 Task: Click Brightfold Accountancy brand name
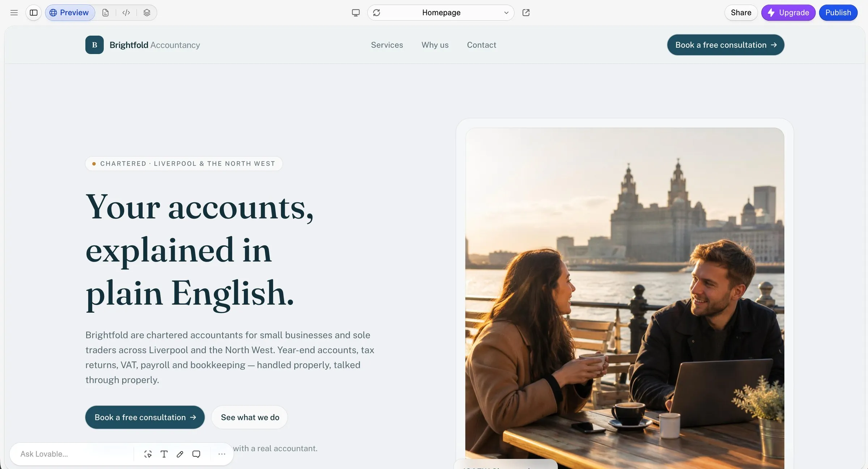click(x=155, y=45)
